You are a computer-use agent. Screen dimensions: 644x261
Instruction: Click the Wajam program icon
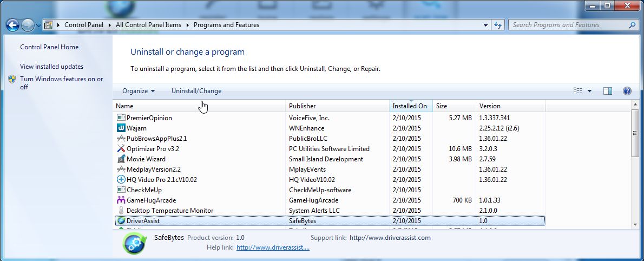coord(121,128)
